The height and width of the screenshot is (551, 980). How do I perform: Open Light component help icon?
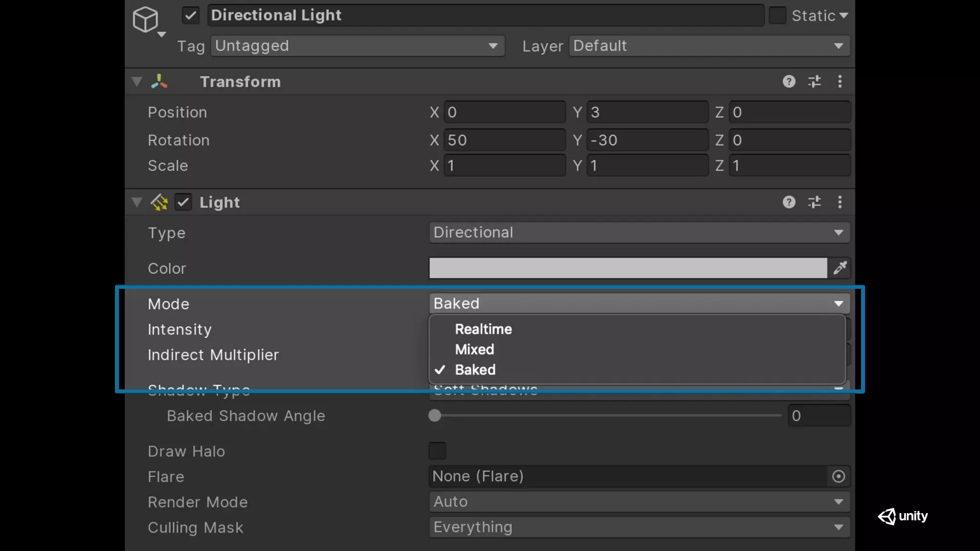tap(789, 202)
